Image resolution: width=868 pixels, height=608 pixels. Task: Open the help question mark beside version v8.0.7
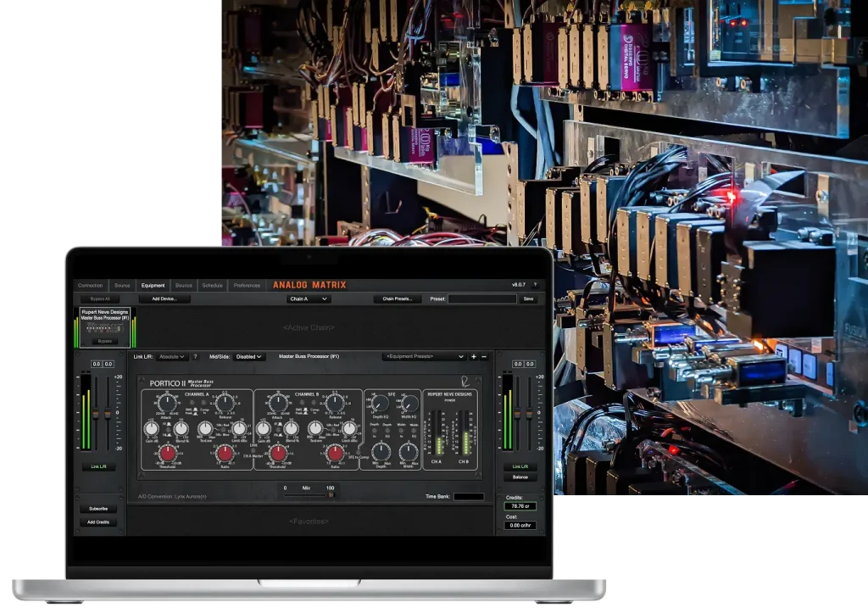[535, 285]
